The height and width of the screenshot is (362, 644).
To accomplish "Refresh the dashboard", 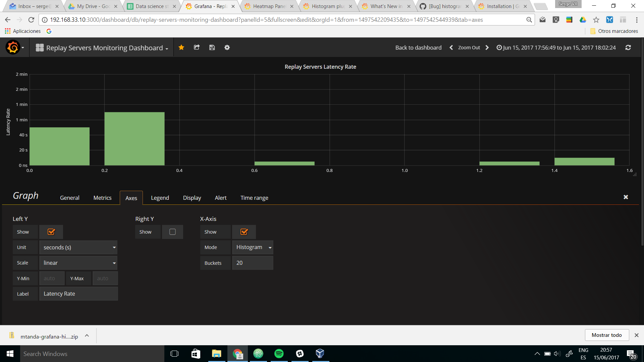I will coord(629,47).
